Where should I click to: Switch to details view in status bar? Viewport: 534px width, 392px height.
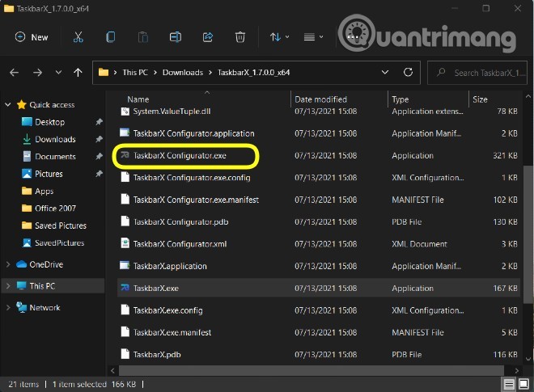(509, 383)
